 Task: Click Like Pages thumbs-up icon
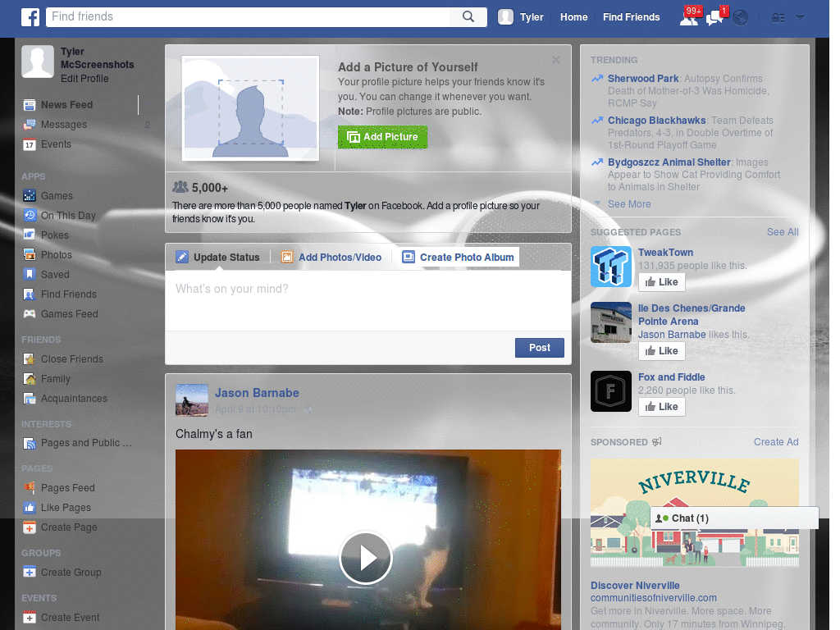pyautogui.click(x=30, y=508)
